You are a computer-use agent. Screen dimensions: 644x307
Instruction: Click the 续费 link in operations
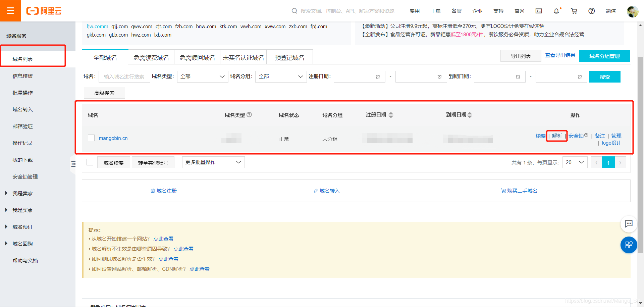click(541, 136)
